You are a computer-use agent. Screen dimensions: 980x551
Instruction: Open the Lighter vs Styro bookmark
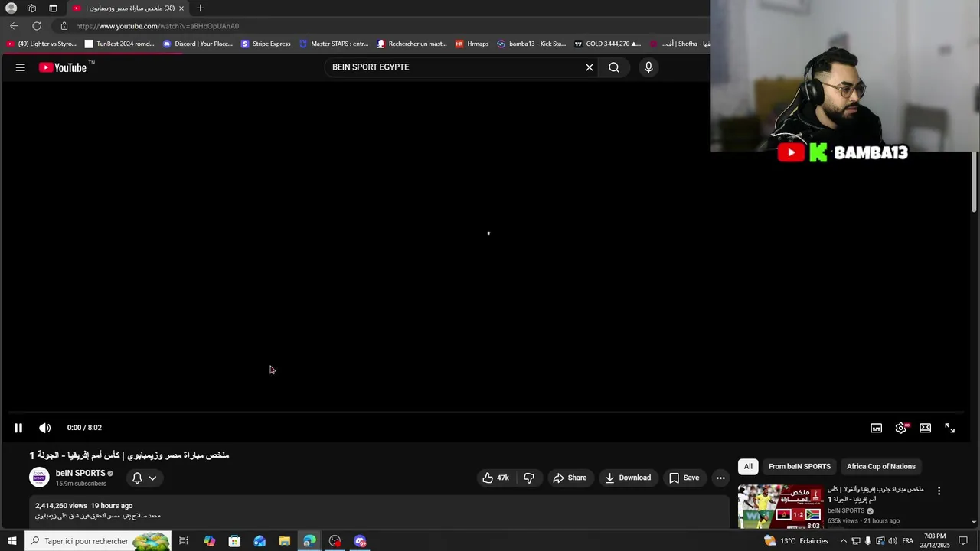pyautogui.click(x=41, y=44)
